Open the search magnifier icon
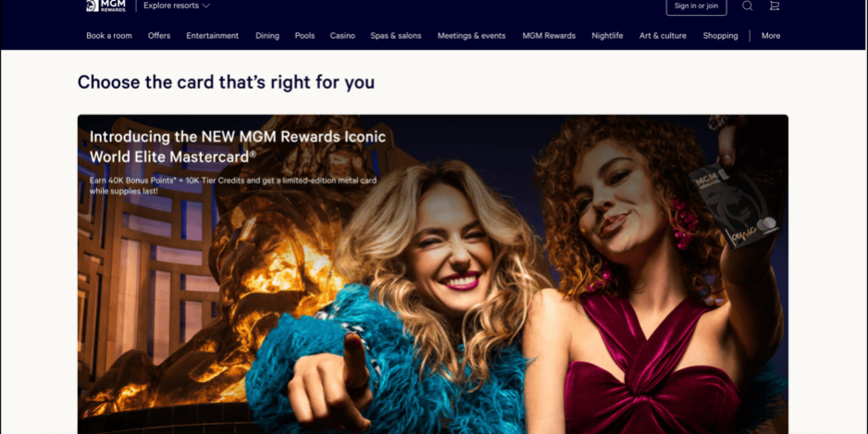Image resolution: width=868 pixels, height=434 pixels. coord(748,6)
